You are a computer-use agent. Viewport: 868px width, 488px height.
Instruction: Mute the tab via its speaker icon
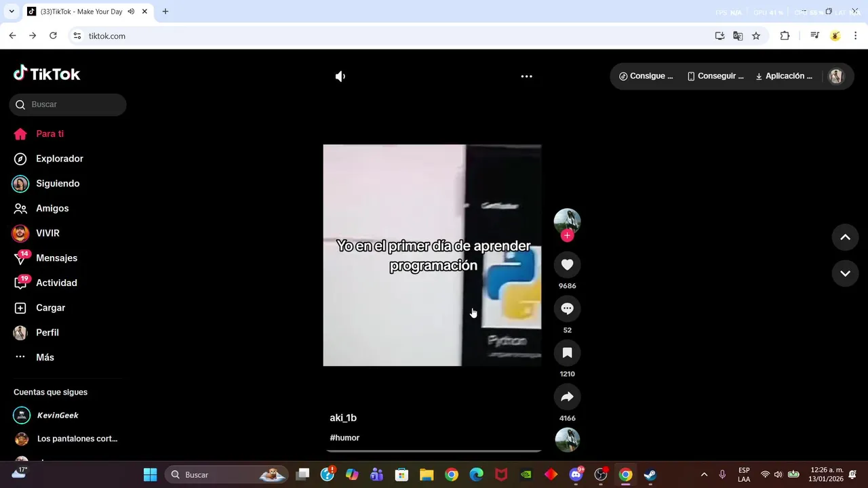pyautogui.click(x=131, y=12)
